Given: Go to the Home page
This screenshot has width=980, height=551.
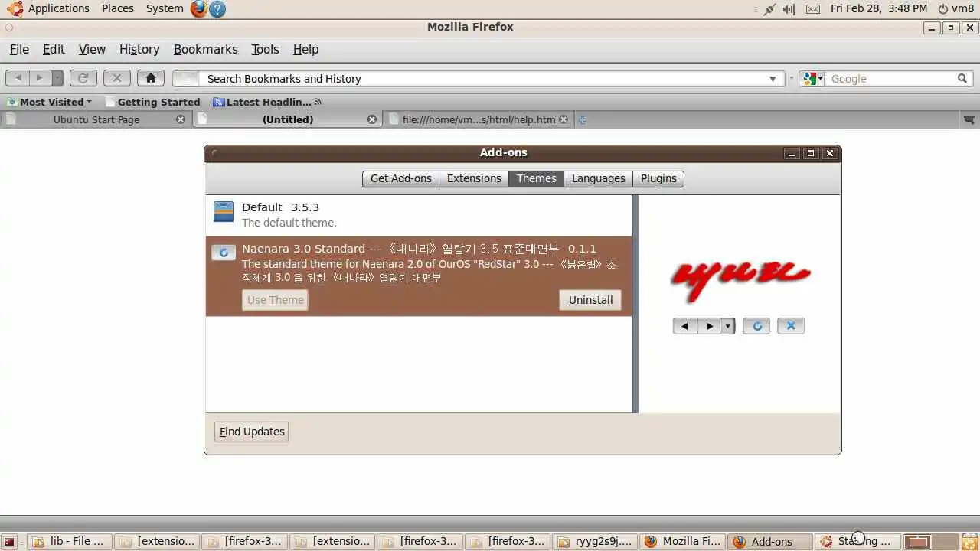Looking at the screenshot, I should coord(151,78).
